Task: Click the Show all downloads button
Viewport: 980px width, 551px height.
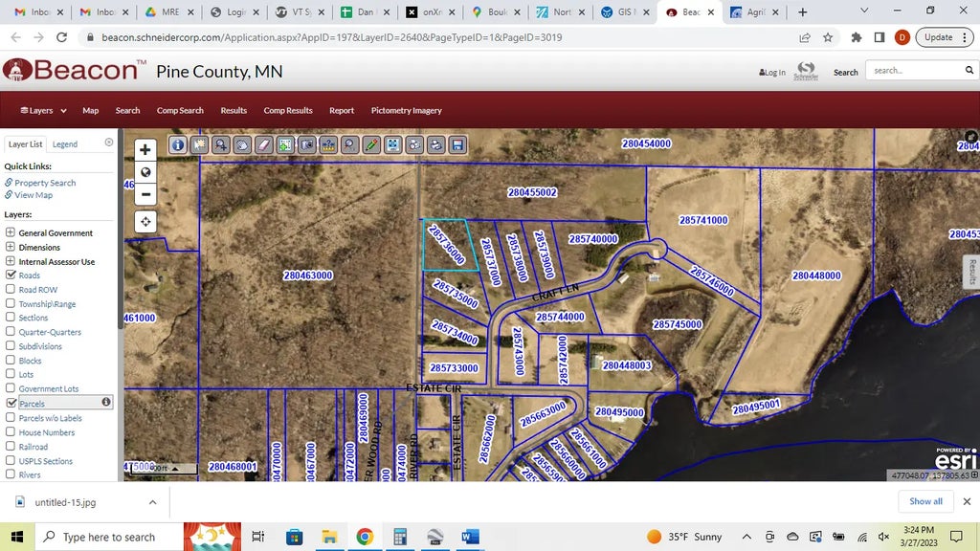Action: pos(925,501)
